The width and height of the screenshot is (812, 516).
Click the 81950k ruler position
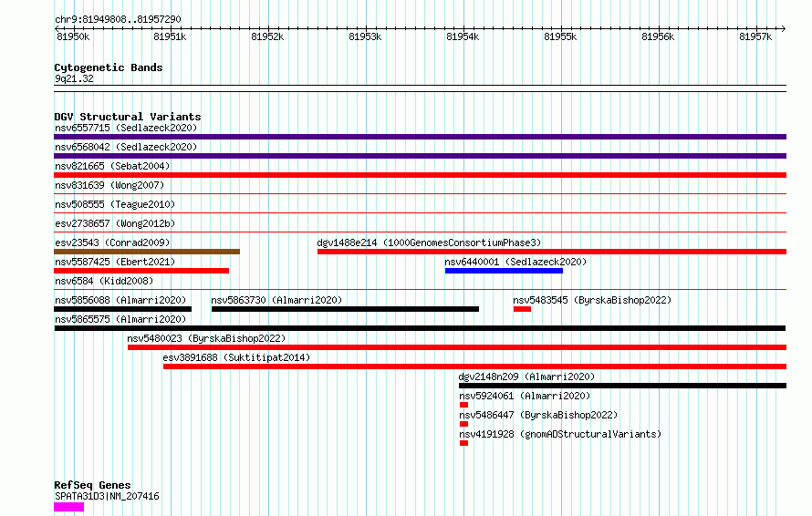click(73, 36)
